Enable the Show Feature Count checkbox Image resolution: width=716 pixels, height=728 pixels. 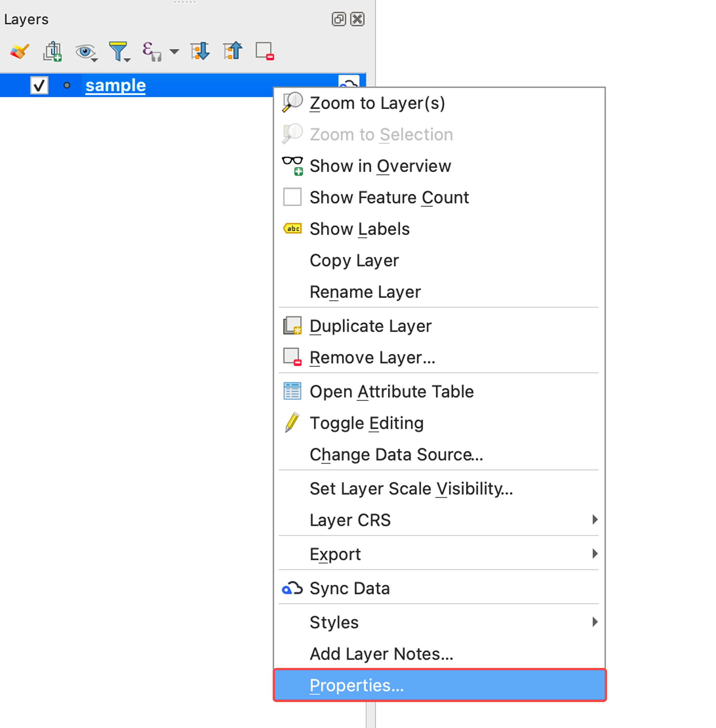click(x=292, y=197)
